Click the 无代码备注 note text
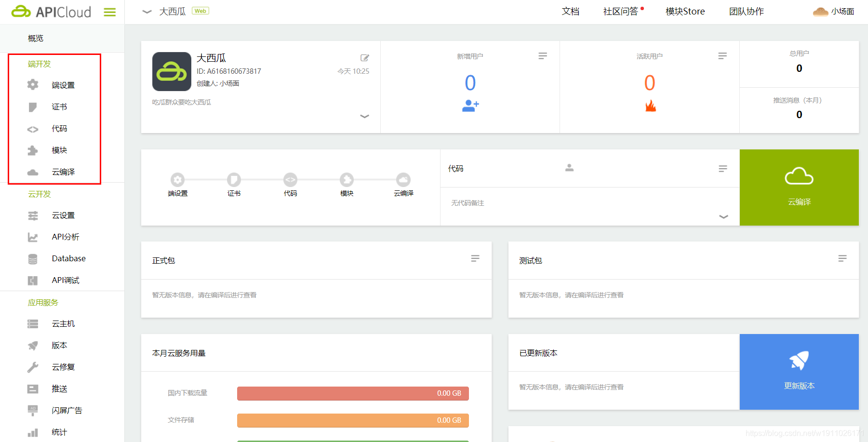The image size is (868, 442). click(x=467, y=203)
